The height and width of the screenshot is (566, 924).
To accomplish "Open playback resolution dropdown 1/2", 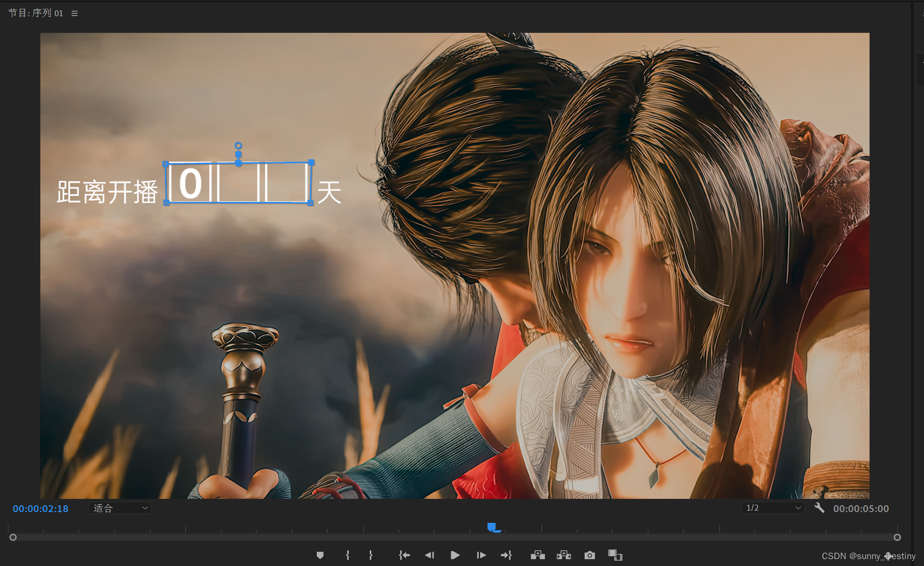I will [773, 508].
